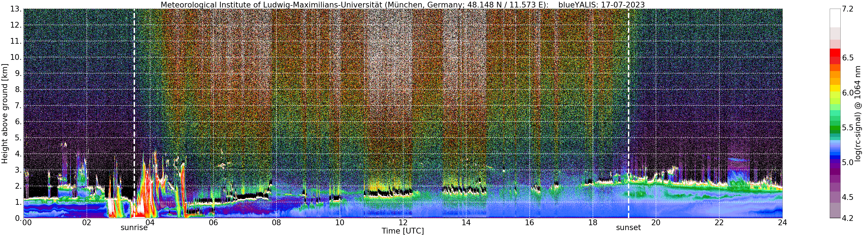
Task: Click the '5.0' colorbar value
Action: [x=848, y=162]
